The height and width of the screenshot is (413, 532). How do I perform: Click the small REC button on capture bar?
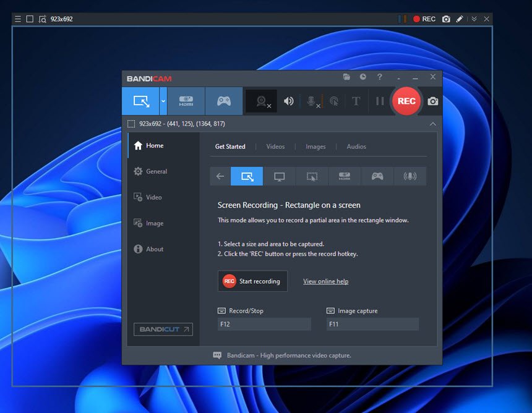(x=424, y=19)
